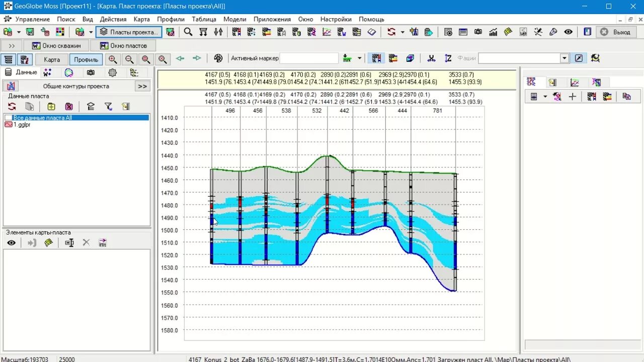The image size is (644, 362).
Task: Open the Модели menu
Action: [235, 19]
